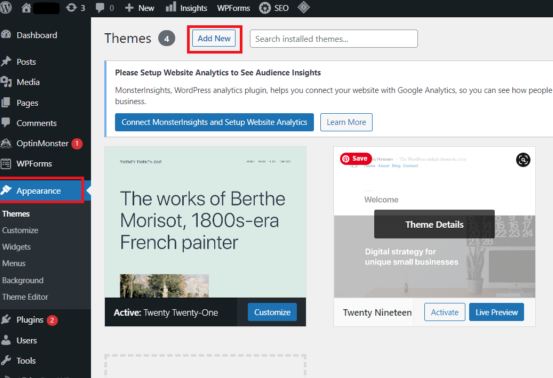The height and width of the screenshot is (378, 553).
Task: Click the Pages icon in sidebar
Action: pyautogui.click(x=6, y=103)
